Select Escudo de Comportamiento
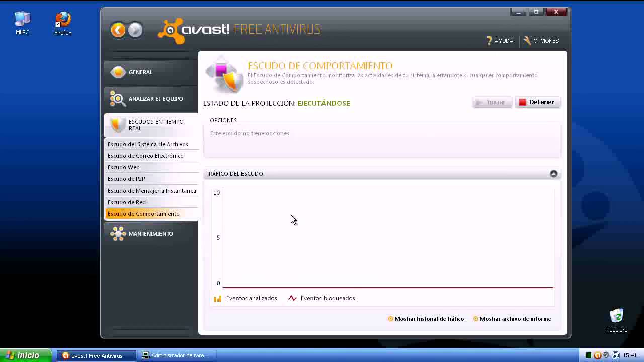 pyautogui.click(x=152, y=214)
